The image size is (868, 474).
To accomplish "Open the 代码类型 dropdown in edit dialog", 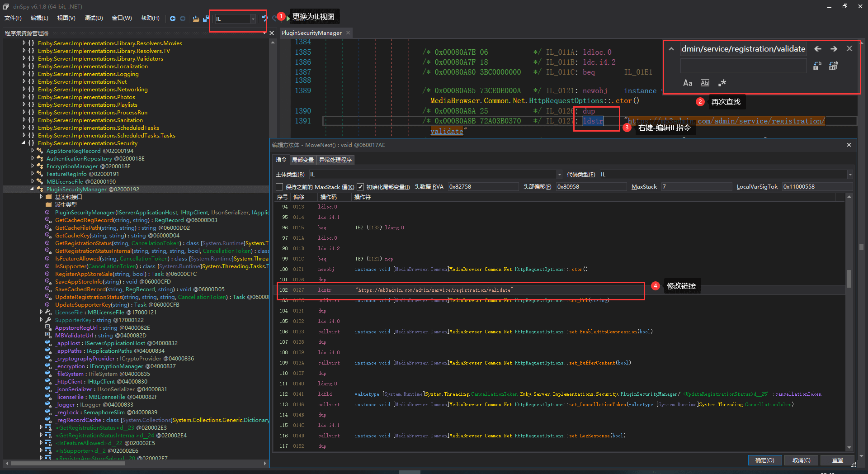I will point(849,174).
